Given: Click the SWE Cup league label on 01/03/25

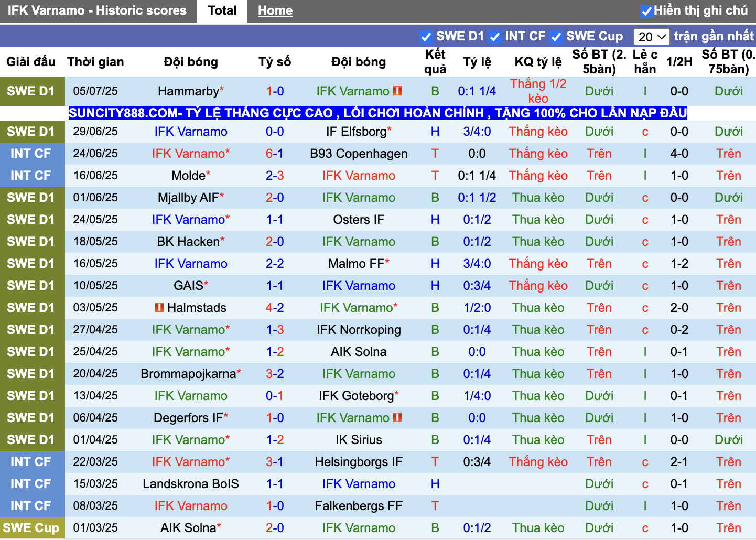Looking at the screenshot, I should (x=31, y=528).
